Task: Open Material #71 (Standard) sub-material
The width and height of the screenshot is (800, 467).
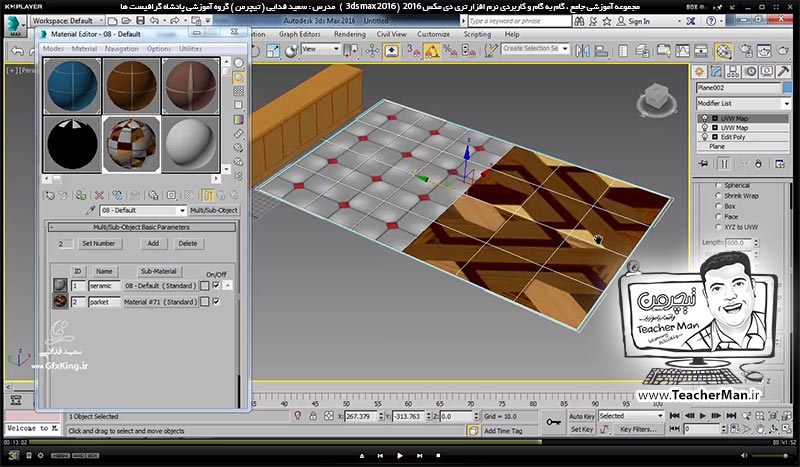Action: pos(160,302)
